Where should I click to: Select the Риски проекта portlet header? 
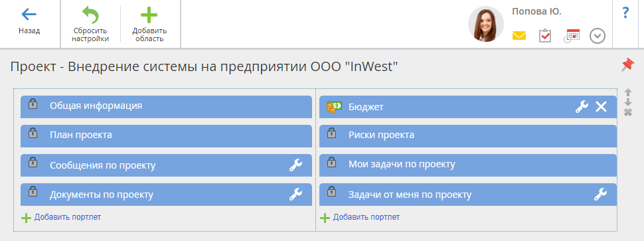coord(468,136)
